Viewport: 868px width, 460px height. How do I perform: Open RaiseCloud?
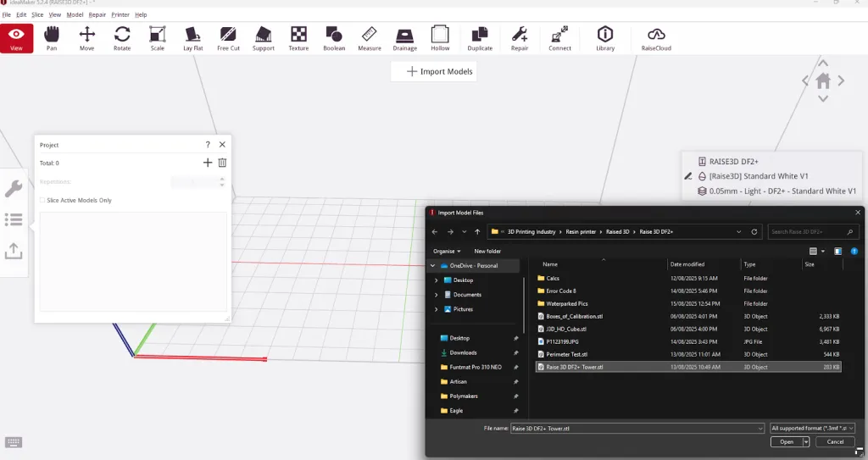(x=656, y=38)
